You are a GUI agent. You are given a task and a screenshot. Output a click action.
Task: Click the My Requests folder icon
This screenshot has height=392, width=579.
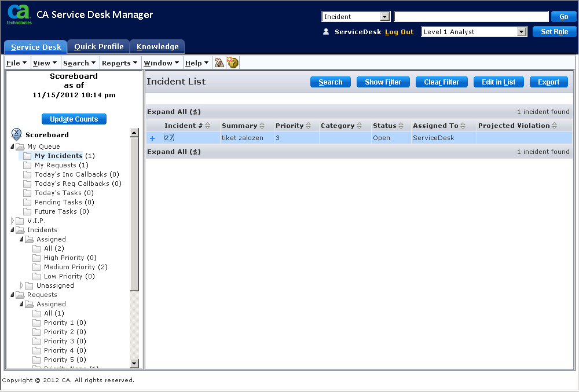point(27,165)
